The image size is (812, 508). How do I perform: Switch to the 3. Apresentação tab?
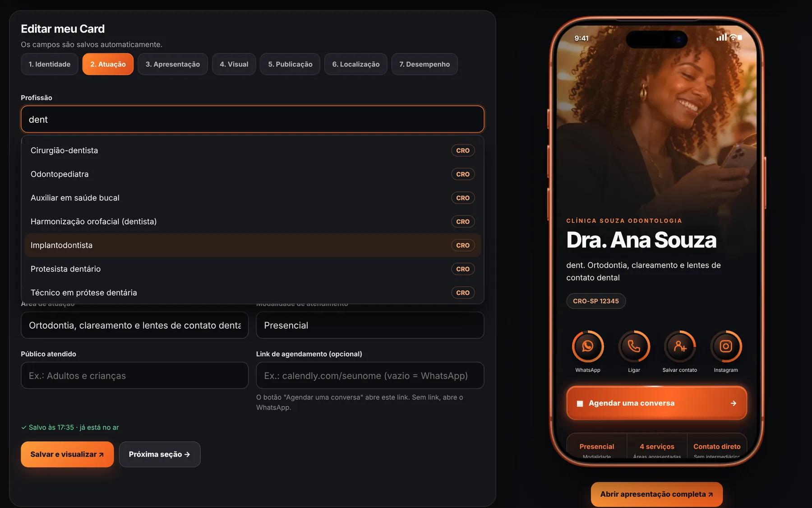[x=173, y=64]
